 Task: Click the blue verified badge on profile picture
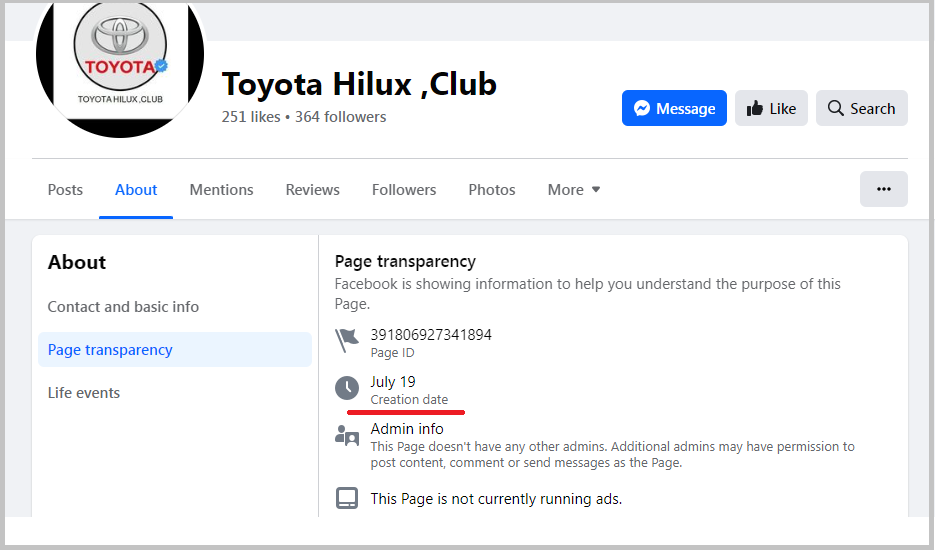click(161, 66)
